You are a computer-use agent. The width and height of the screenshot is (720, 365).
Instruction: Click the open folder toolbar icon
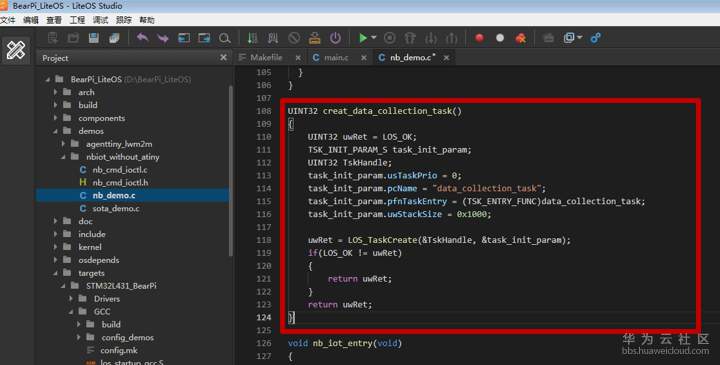pyautogui.click(x=73, y=38)
